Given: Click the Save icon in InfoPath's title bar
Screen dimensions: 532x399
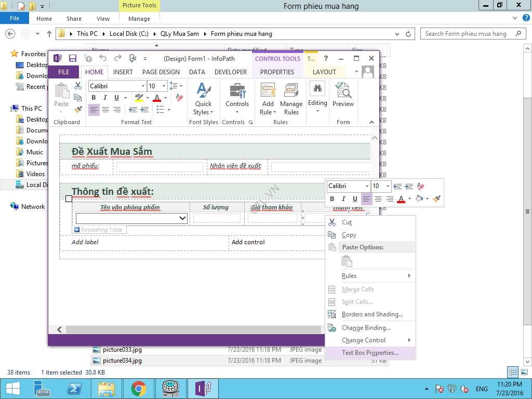Looking at the screenshot, I should 73,59.
